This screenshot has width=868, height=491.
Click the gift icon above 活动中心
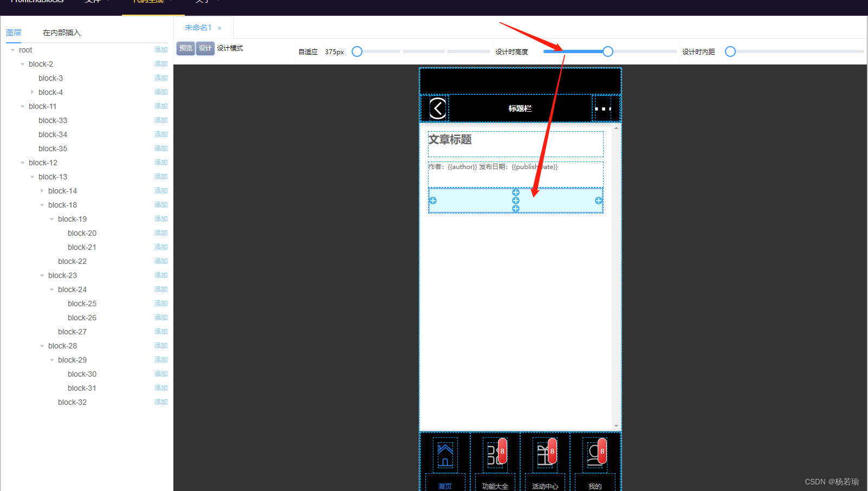pyautogui.click(x=544, y=455)
